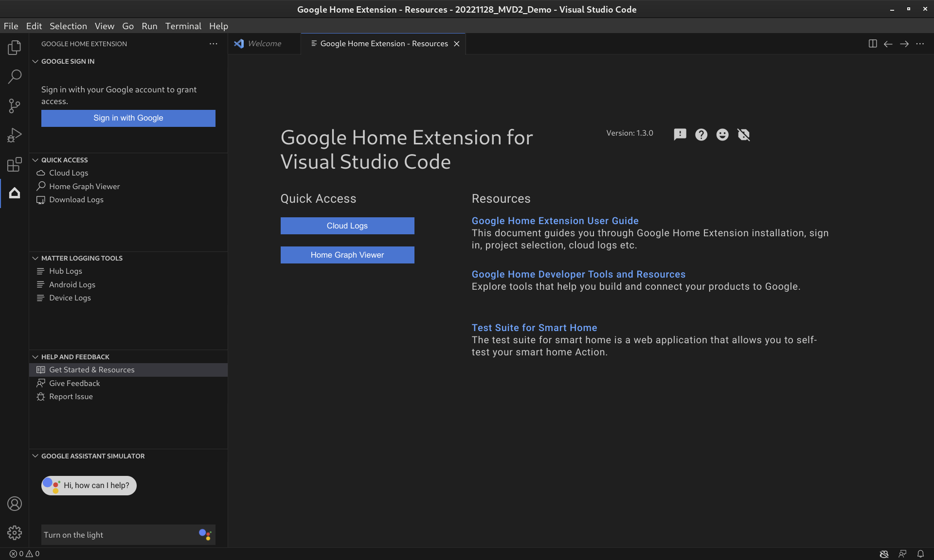Click the feedback smiley face icon

[722, 133]
